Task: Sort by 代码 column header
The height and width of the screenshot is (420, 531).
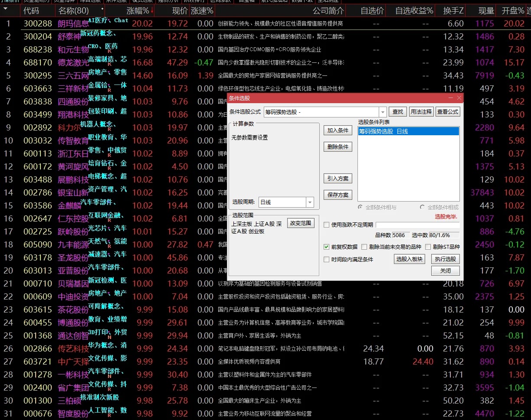Action: click(31, 10)
